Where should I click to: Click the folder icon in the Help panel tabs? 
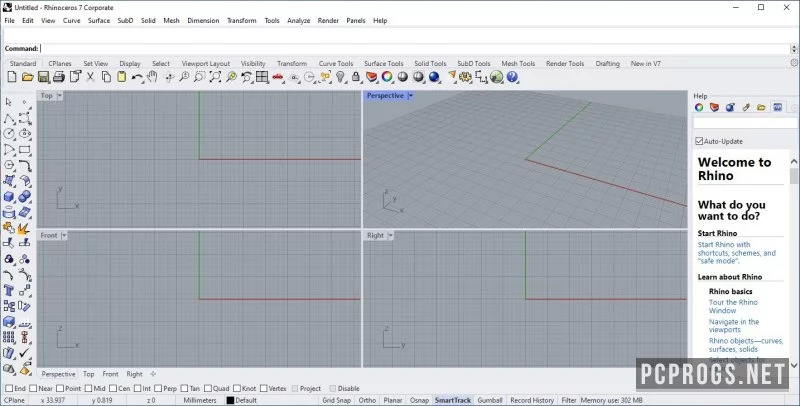pyautogui.click(x=761, y=107)
